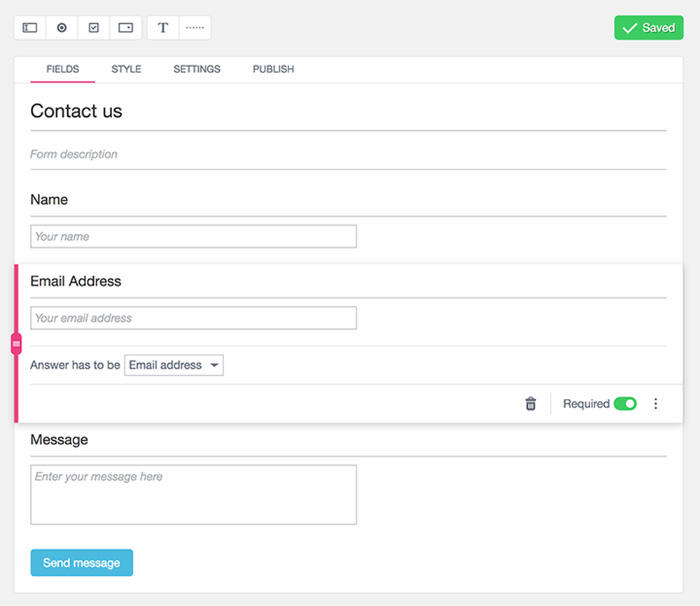Go to the PUBLISH tab
700x606 pixels.
273,69
